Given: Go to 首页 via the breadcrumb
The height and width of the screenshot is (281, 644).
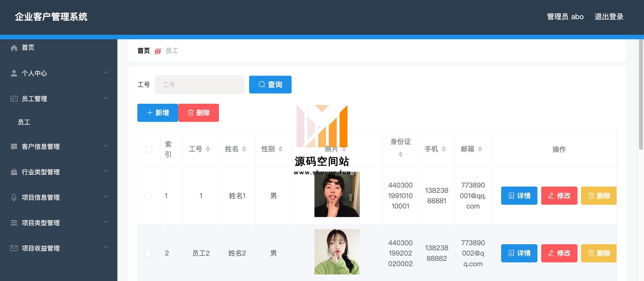Looking at the screenshot, I should coord(144,51).
